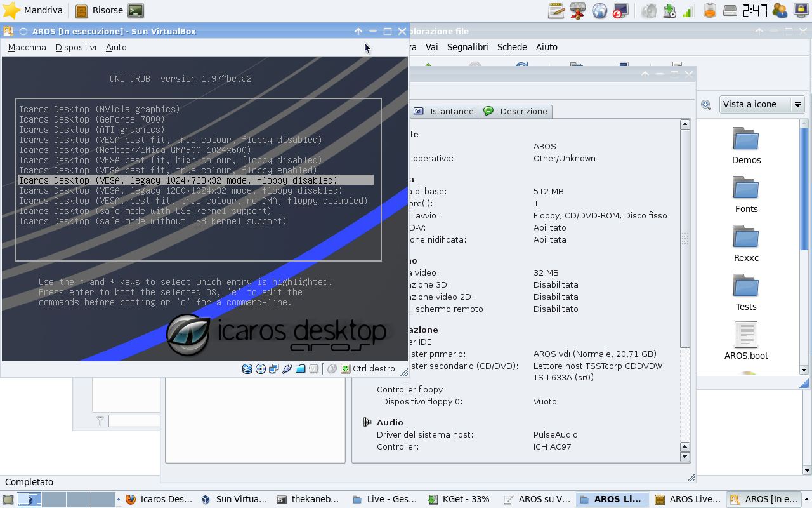This screenshot has width=812, height=508.
Task: Click the zoom magnifier icon in file manager
Action: (x=706, y=105)
